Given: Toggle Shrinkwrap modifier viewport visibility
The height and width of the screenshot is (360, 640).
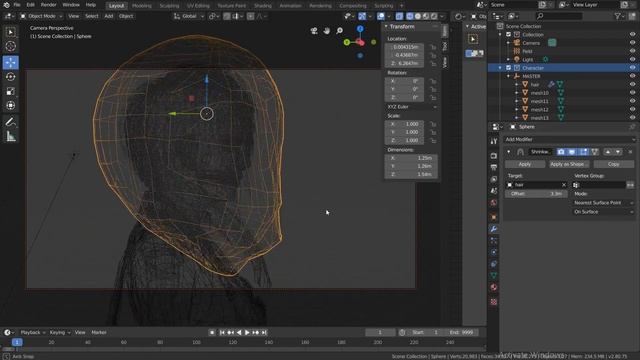Looking at the screenshot, I should (572, 152).
